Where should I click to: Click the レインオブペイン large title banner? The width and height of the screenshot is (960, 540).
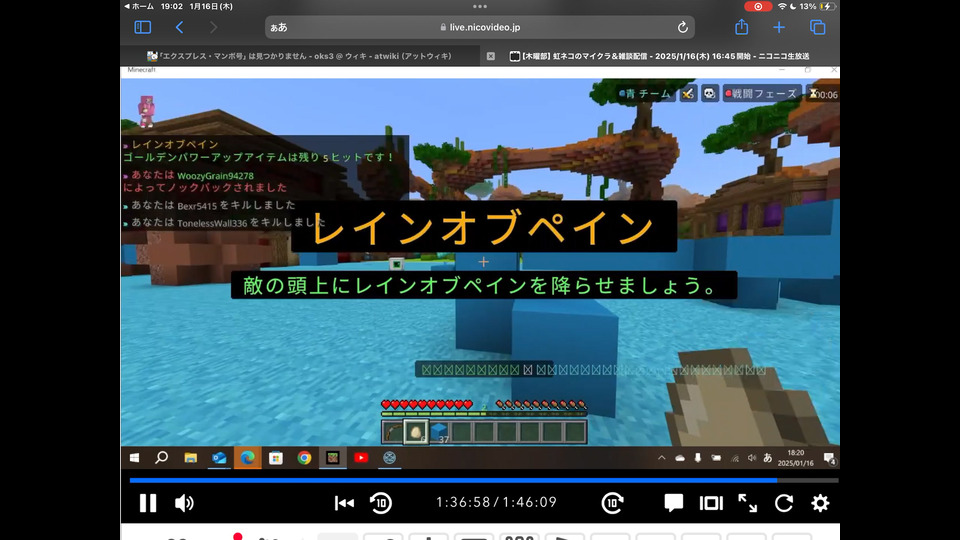(484, 227)
